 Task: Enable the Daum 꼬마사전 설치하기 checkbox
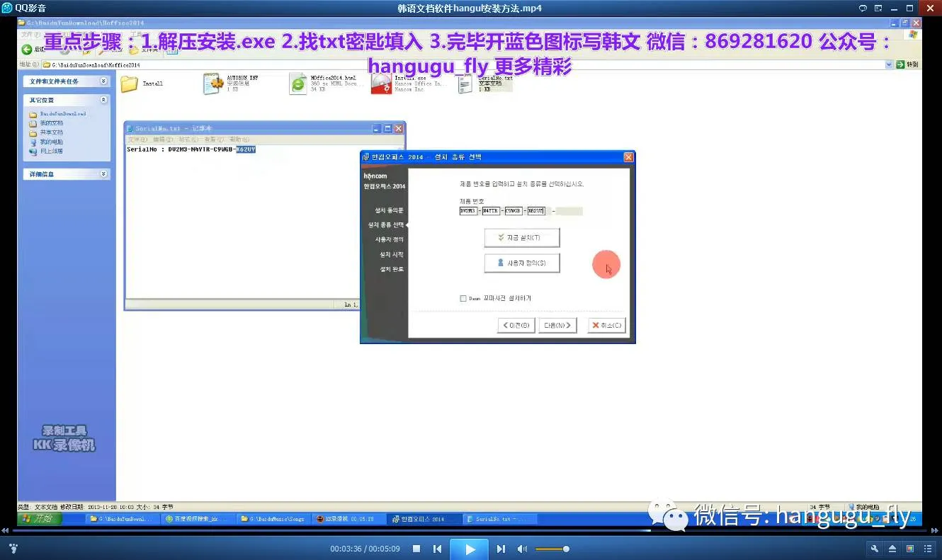point(463,299)
